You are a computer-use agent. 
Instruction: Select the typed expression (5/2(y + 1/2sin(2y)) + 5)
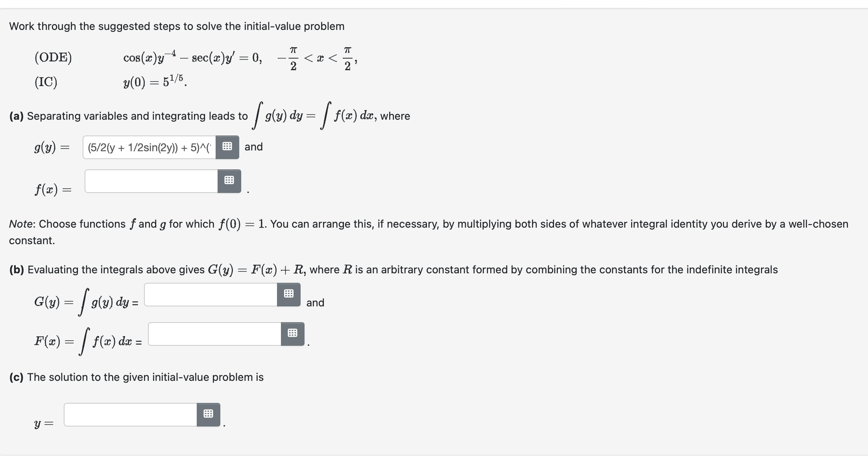pyautogui.click(x=150, y=147)
